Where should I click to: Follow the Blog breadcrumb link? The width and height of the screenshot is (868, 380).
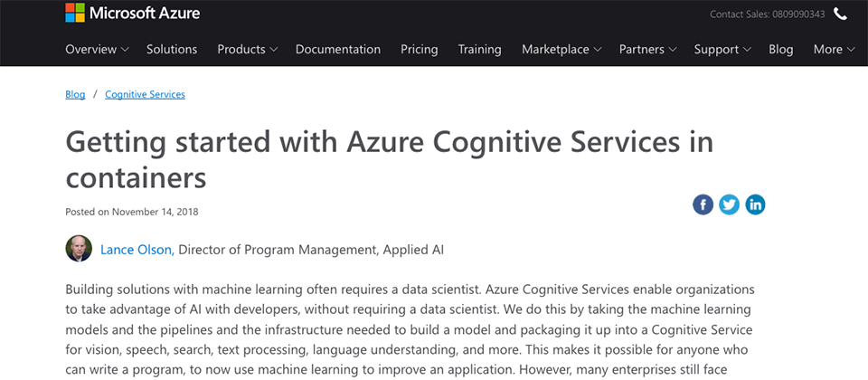pos(75,94)
